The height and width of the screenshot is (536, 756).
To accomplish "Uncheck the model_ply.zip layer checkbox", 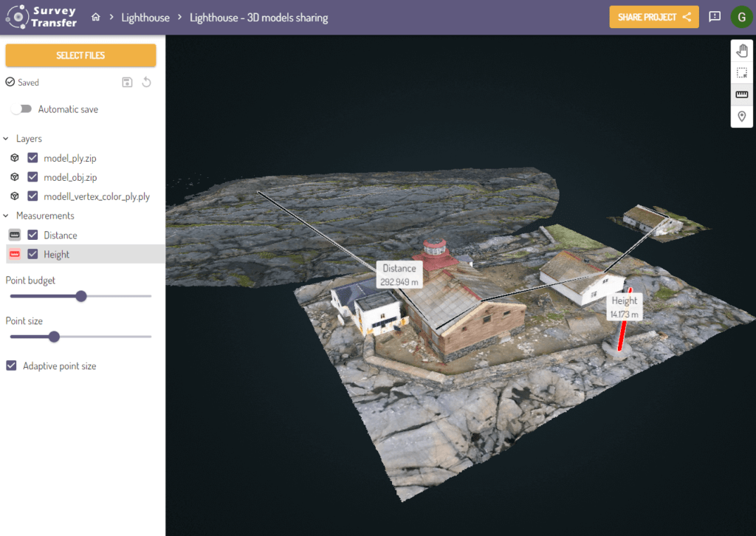I will pyautogui.click(x=32, y=158).
